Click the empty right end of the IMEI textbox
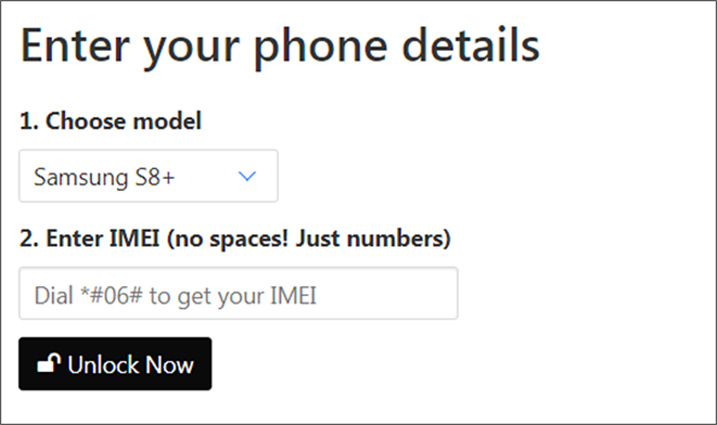The image size is (717, 425). (x=420, y=294)
